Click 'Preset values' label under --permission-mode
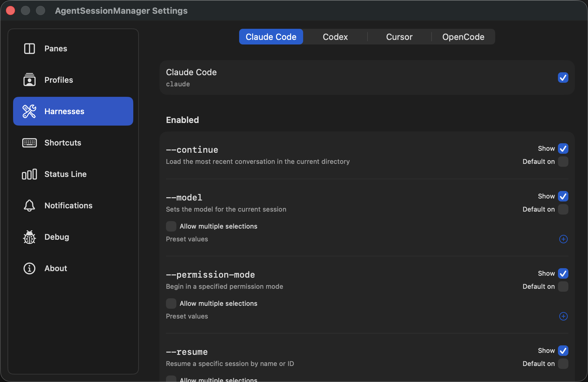588x382 pixels. (x=187, y=316)
